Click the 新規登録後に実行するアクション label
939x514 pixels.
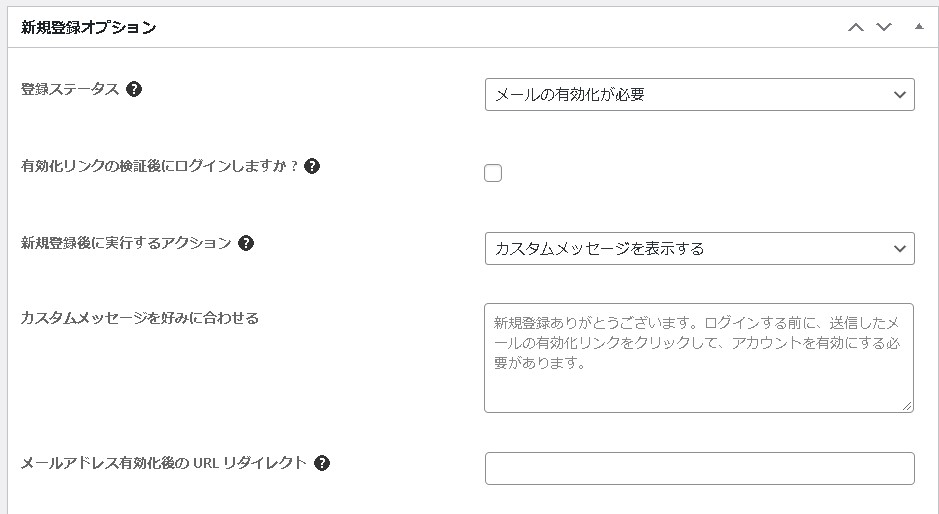(126, 243)
